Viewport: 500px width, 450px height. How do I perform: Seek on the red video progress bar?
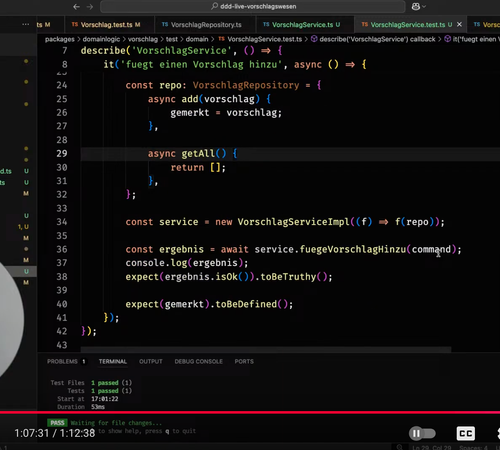[250, 412]
